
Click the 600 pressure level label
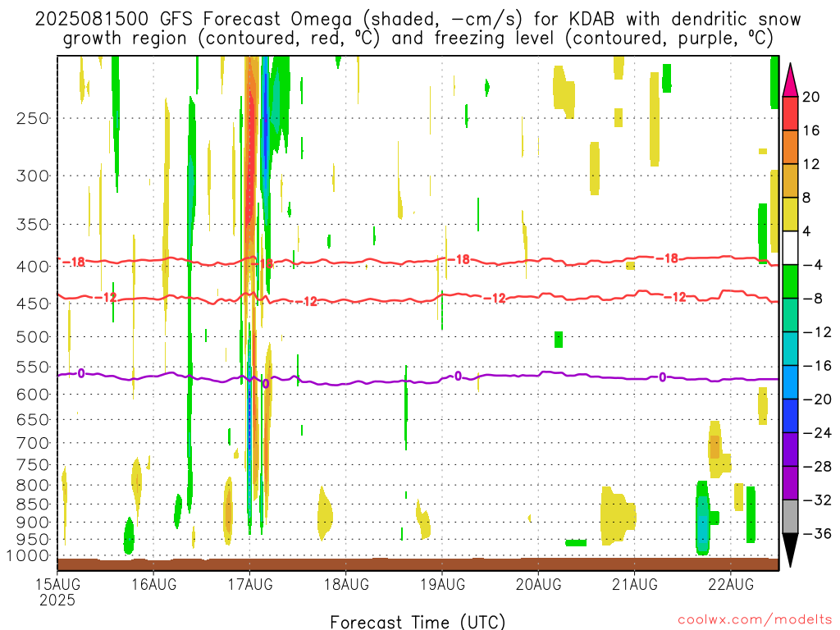(33, 395)
